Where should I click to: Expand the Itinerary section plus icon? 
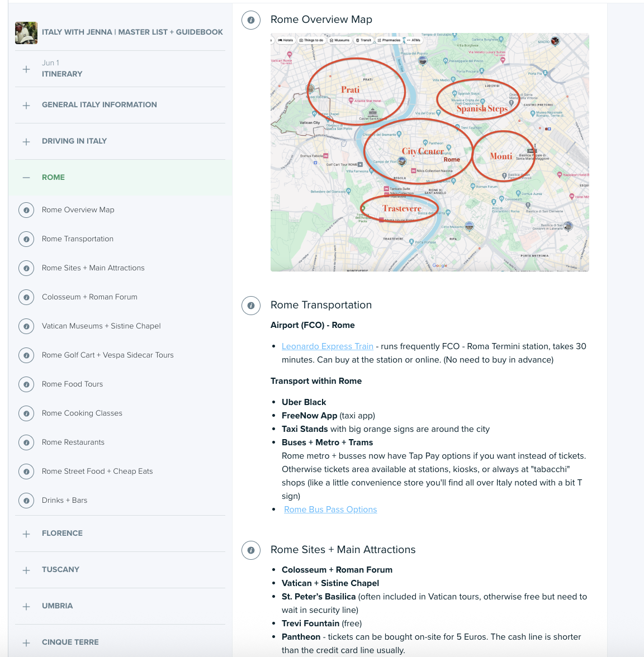click(26, 69)
